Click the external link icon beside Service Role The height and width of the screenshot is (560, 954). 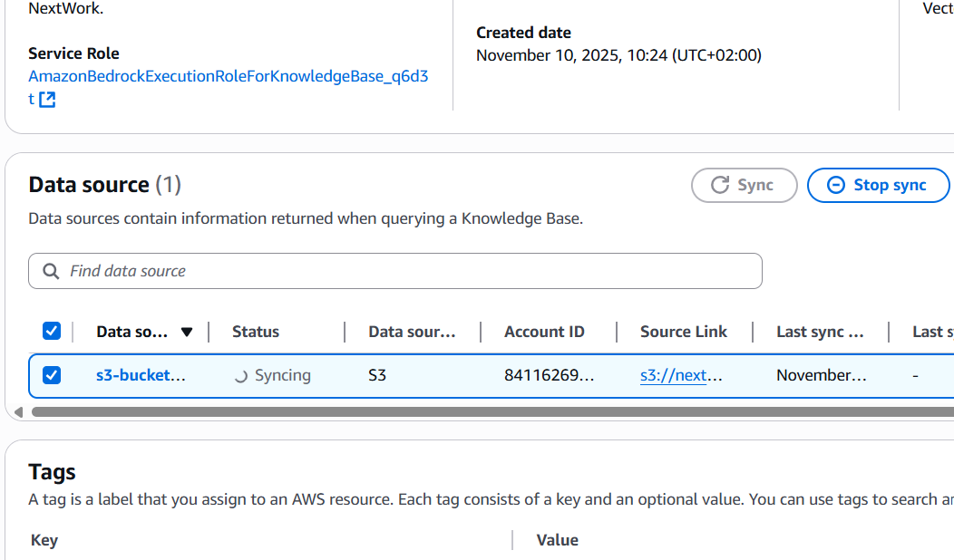[47, 100]
